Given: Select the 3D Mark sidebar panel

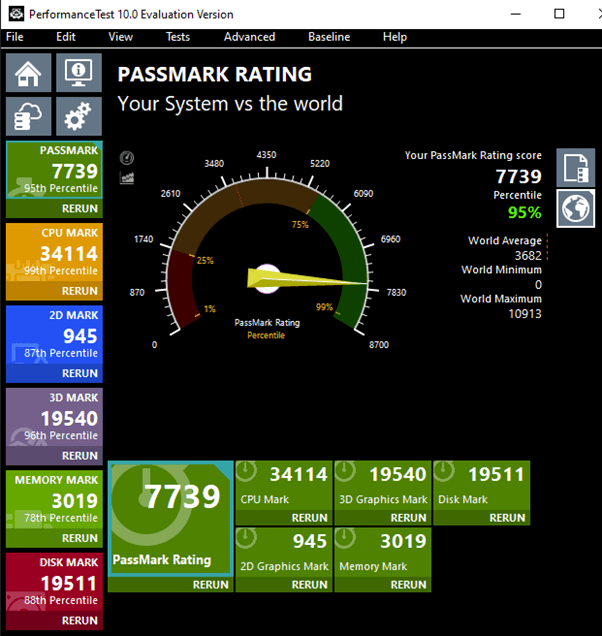Looking at the screenshot, I should [54, 419].
